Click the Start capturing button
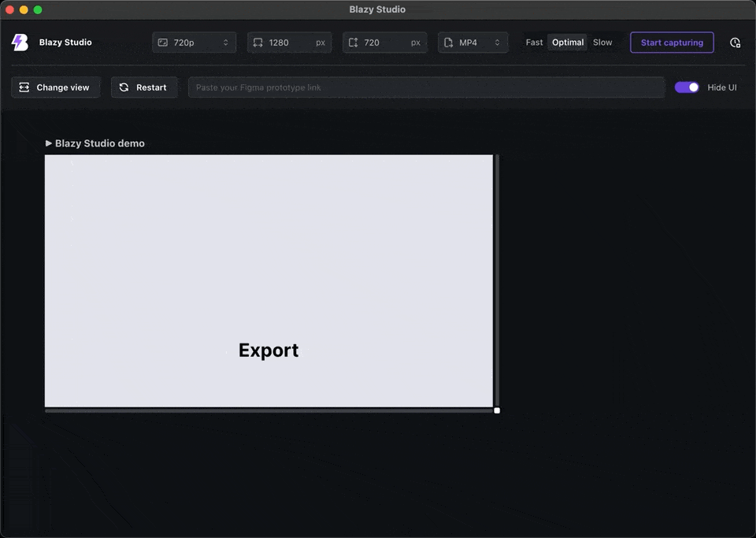756x538 pixels. pyautogui.click(x=672, y=43)
